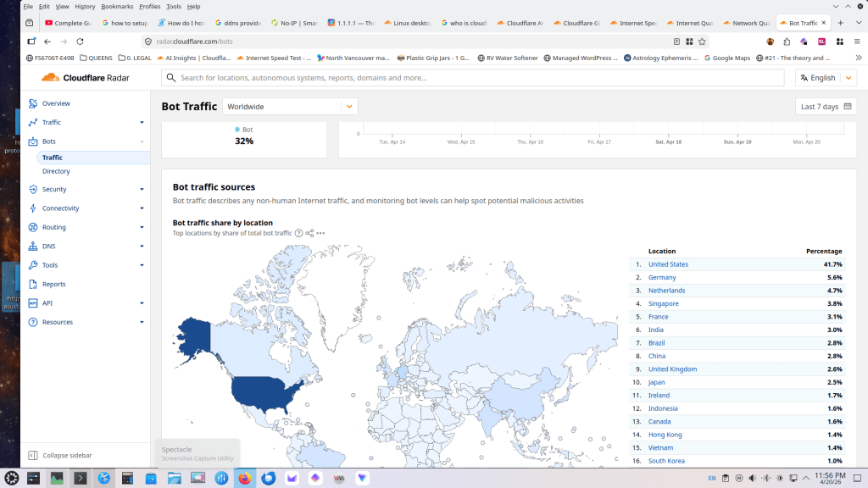Click the Security shield icon in sidebar

[x=33, y=189]
